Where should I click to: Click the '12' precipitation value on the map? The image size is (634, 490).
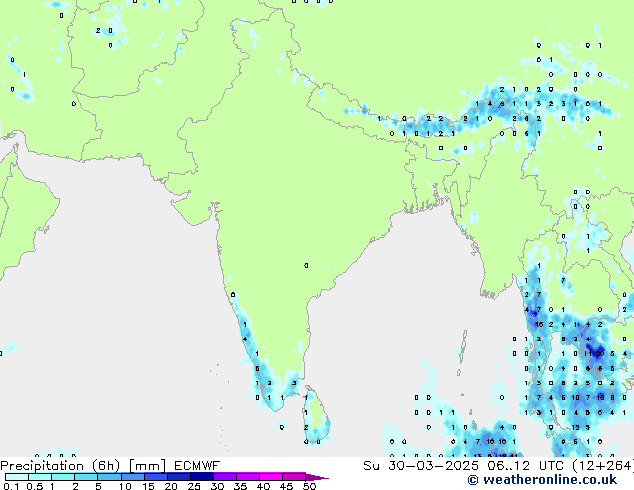click(575, 427)
